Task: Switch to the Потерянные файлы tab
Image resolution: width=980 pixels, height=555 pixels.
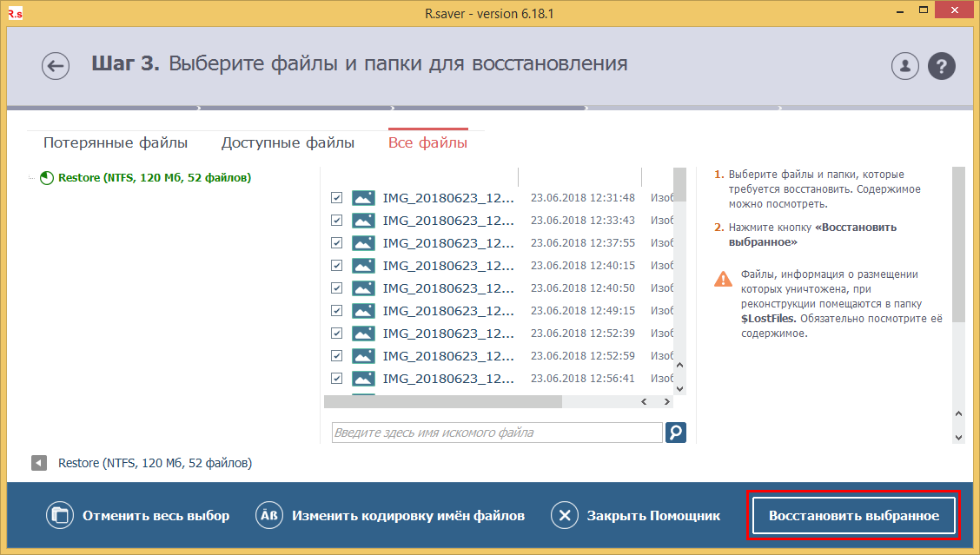Action: [116, 142]
